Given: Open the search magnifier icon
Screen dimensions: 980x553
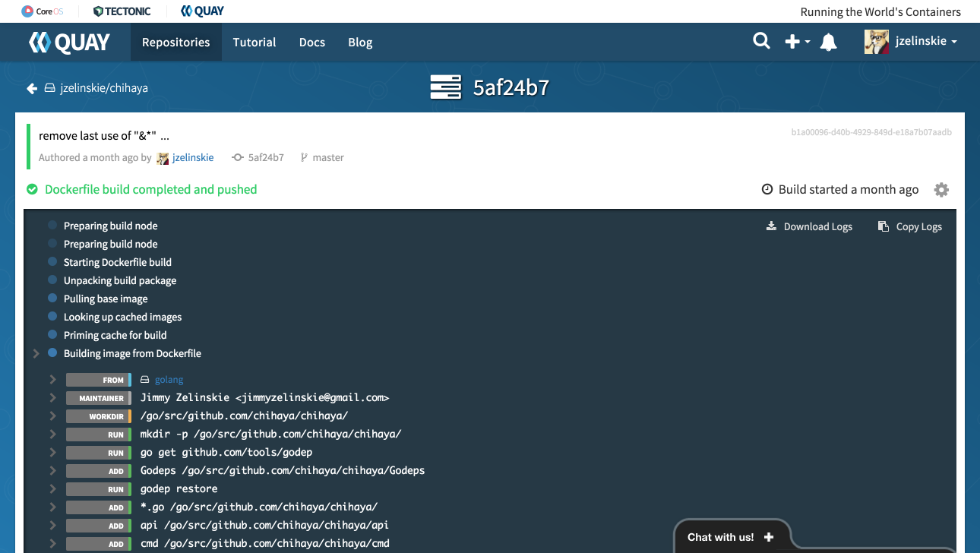Looking at the screenshot, I should [x=761, y=41].
